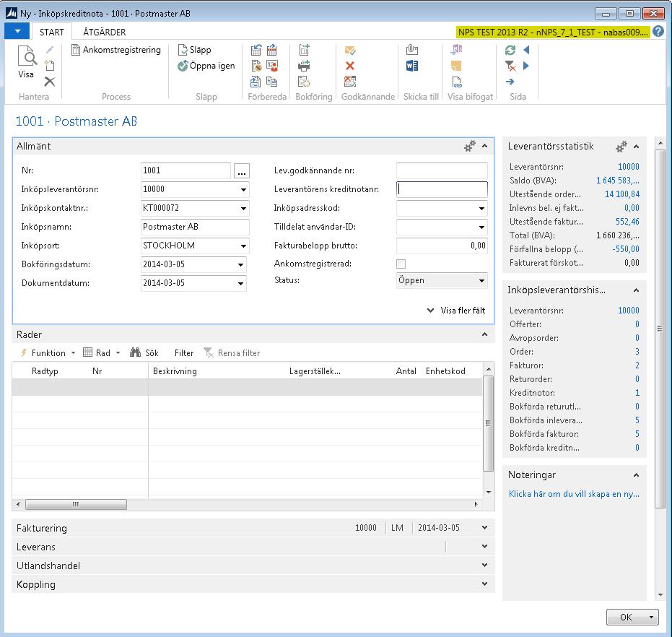Expand the Leverans FastTab
Image resolution: width=672 pixels, height=637 pixels.
pyautogui.click(x=485, y=547)
